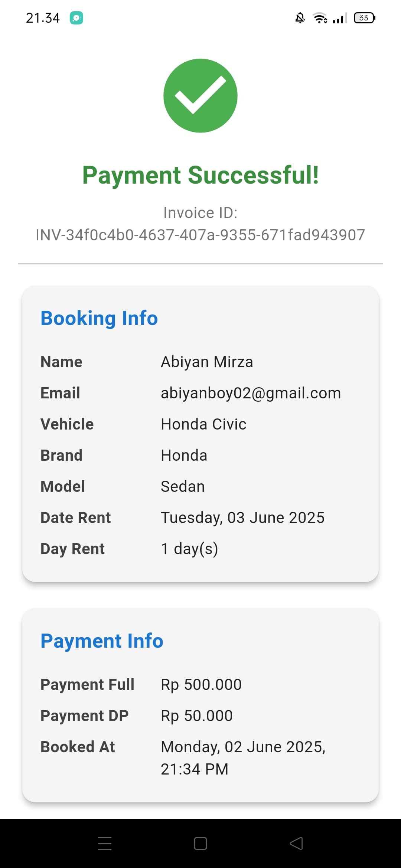Tap the Wi-Fi status icon
Screen dimensions: 401x868
(x=320, y=18)
